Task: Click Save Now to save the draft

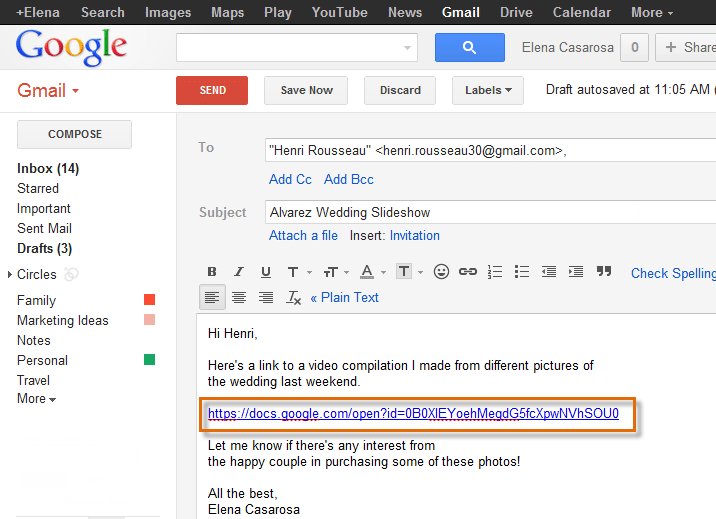Action: pos(306,90)
